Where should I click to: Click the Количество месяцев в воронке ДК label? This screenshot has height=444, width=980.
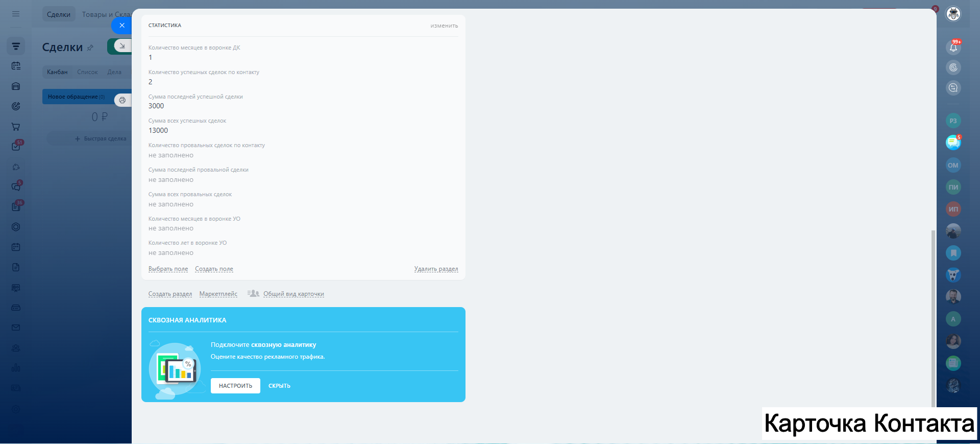tap(194, 48)
